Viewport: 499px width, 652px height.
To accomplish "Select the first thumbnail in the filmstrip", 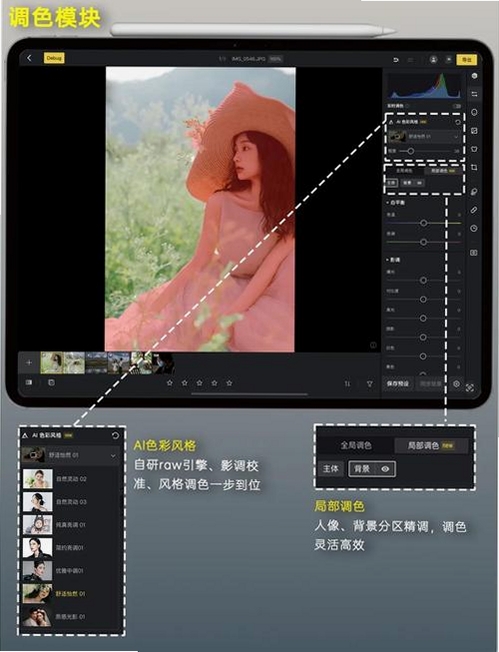I will point(52,363).
